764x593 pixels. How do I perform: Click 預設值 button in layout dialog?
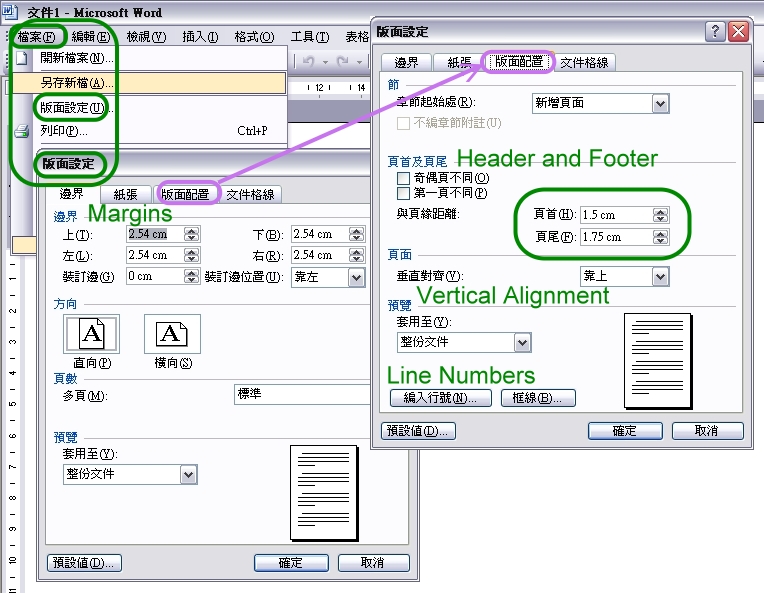(x=418, y=431)
